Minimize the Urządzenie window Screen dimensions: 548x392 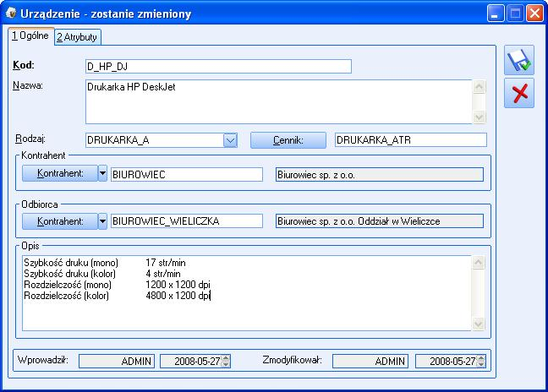pyautogui.click(x=496, y=14)
